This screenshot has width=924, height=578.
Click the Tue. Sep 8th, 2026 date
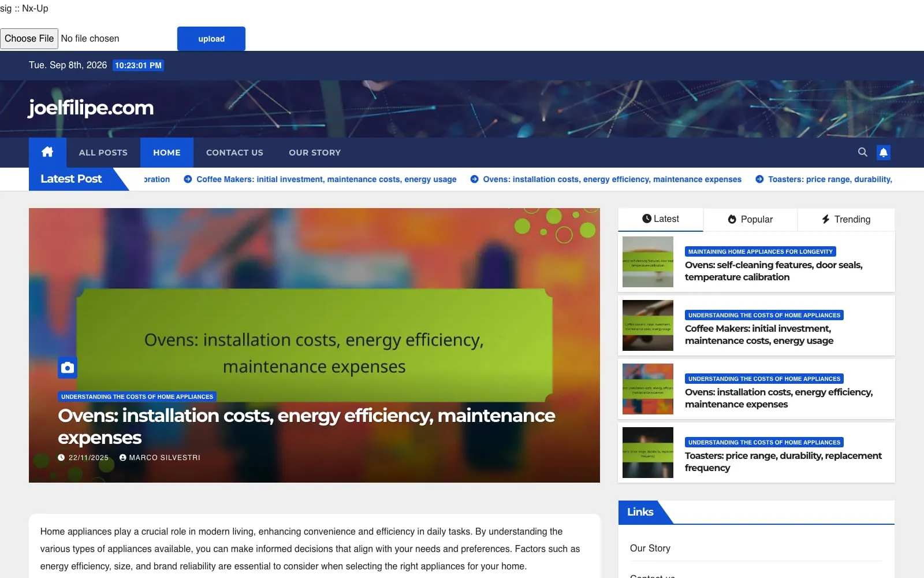(x=68, y=65)
